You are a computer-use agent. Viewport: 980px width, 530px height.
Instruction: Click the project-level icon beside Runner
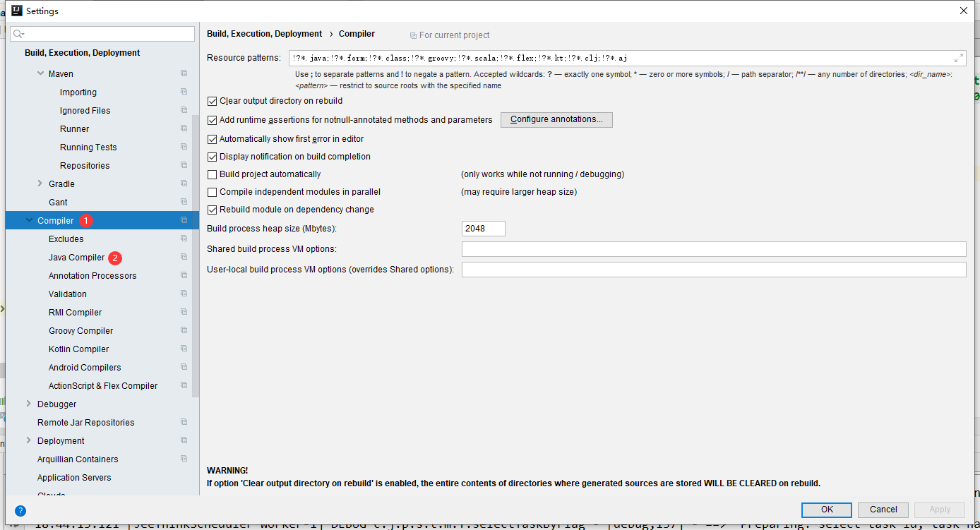[x=184, y=128]
